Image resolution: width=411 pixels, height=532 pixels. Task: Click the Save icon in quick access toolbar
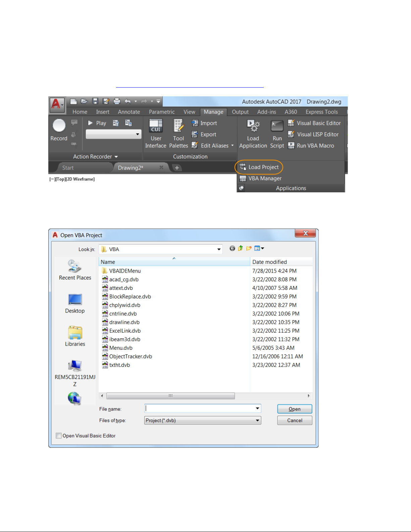95,101
